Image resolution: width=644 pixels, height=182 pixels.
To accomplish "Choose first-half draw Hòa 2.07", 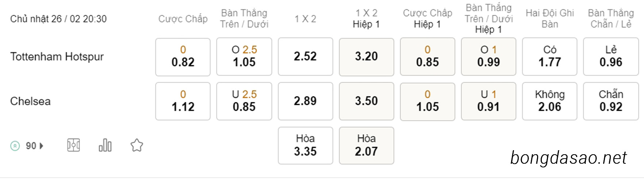I will 367,145.
